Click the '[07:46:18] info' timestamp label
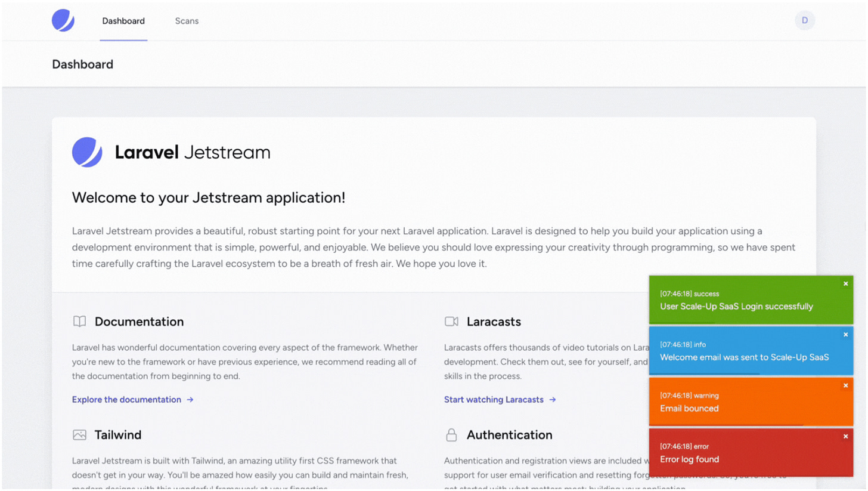The height and width of the screenshot is (491, 868). (x=683, y=344)
